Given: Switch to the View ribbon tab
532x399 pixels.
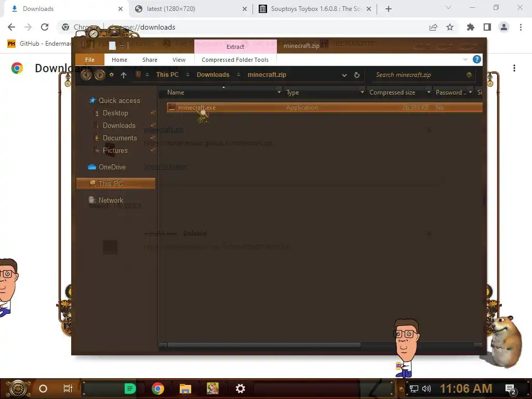Looking at the screenshot, I should pos(179,60).
